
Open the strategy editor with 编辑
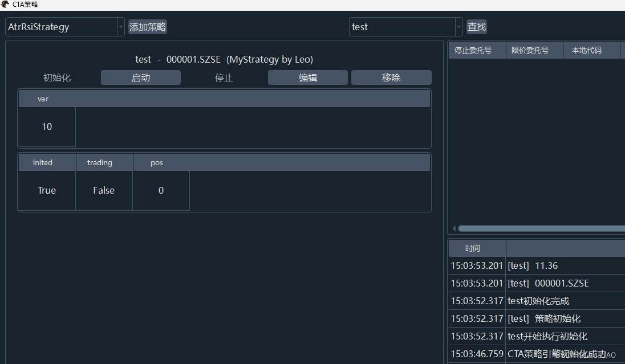pos(308,77)
